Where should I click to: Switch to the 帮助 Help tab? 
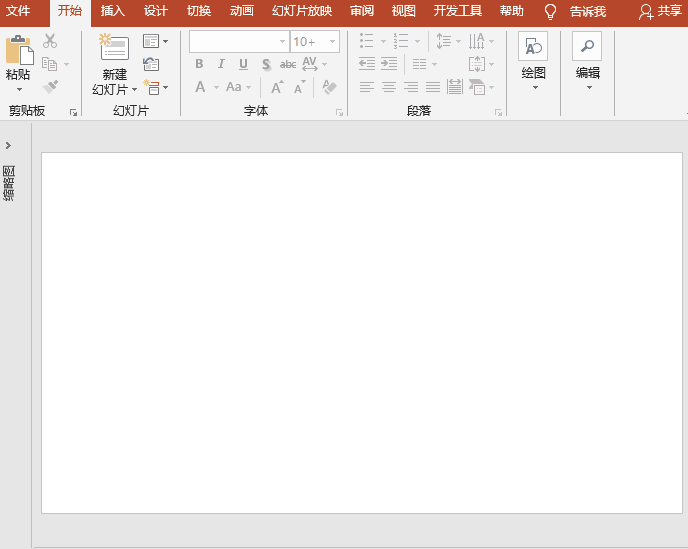[512, 11]
